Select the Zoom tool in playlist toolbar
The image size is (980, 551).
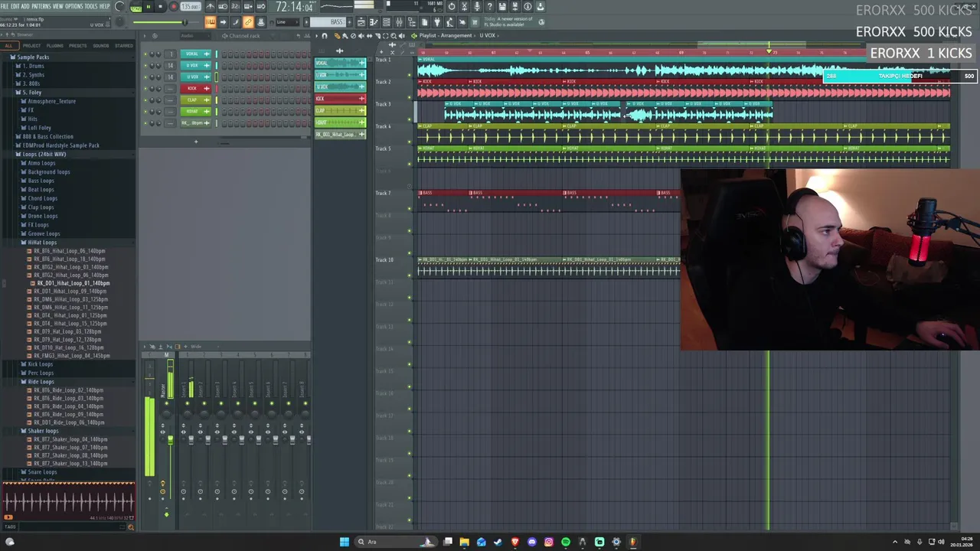click(394, 36)
